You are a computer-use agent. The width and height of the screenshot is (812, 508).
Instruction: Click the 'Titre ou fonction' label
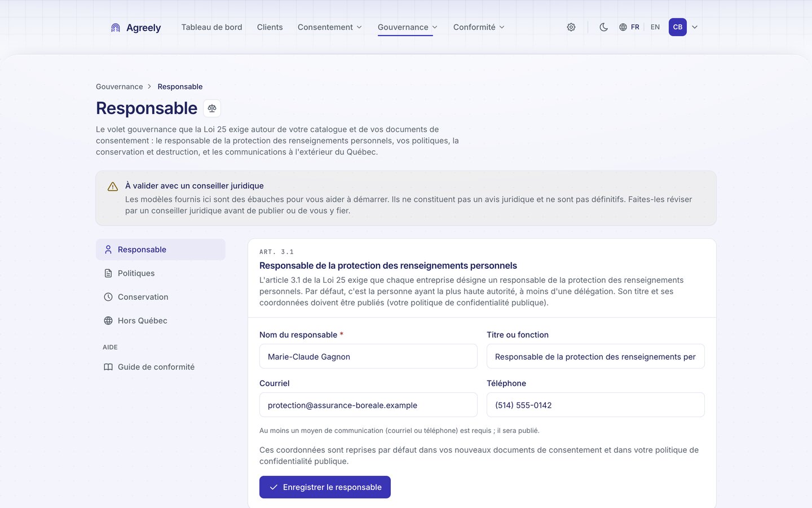(x=518, y=335)
